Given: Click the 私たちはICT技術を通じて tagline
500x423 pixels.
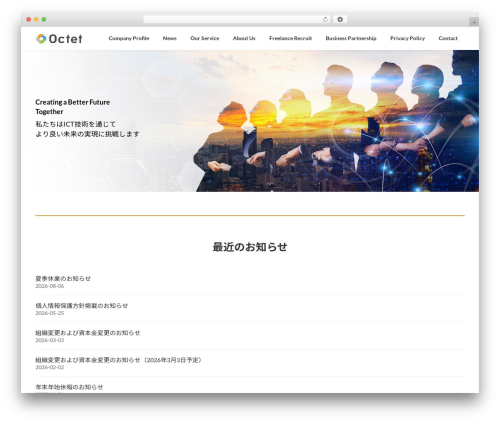Looking at the screenshot, I should pos(76,124).
